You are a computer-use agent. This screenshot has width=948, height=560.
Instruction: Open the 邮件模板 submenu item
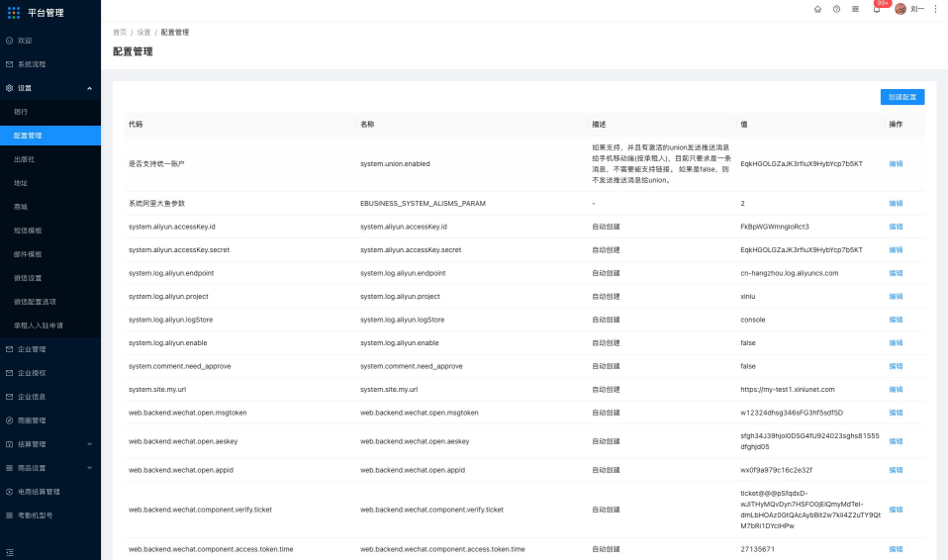pyautogui.click(x=50, y=254)
